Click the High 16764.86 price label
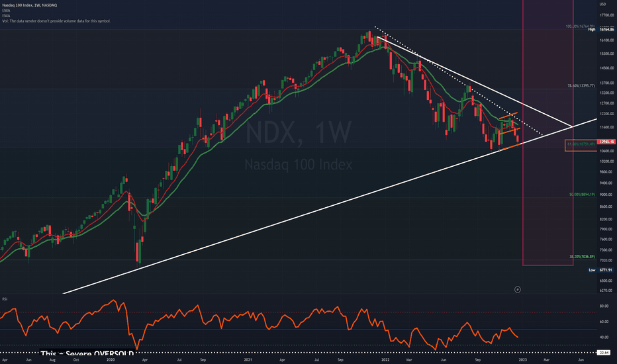The width and height of the screenshot is (617, 364). coord(601,30)
